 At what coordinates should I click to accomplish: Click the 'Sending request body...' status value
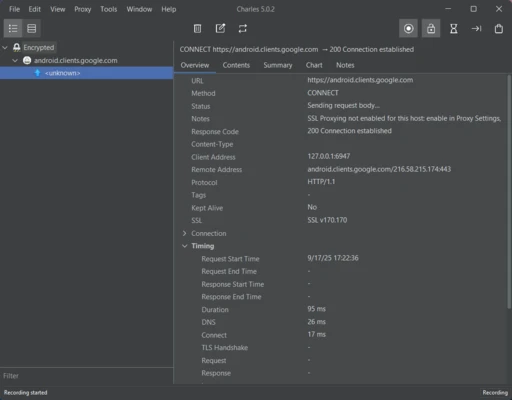tap(343, 105)
